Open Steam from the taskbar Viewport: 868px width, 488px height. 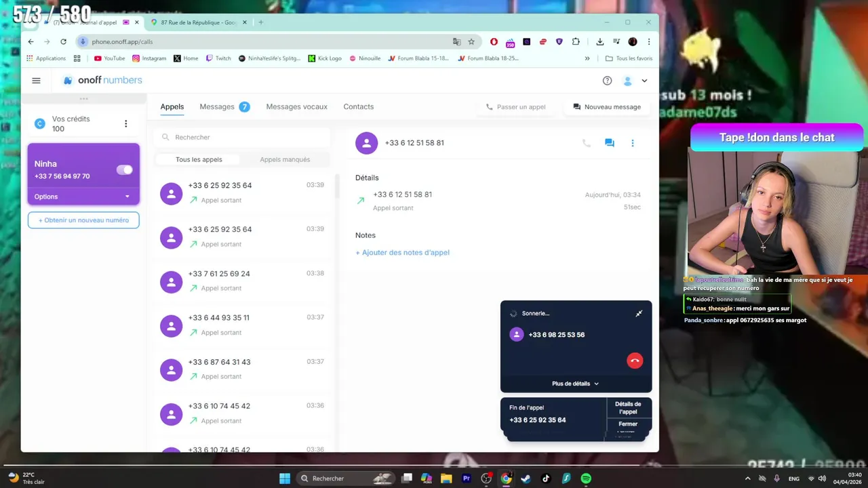click(526, 479)
